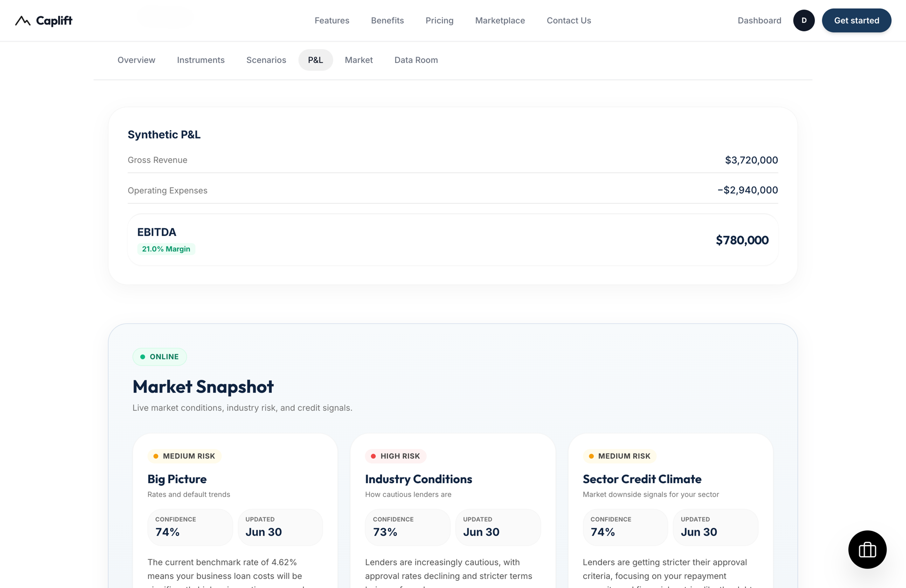This screenshot has width=906, height=588.
Task: Switch to the Overview tab
Action: point(136,60)
